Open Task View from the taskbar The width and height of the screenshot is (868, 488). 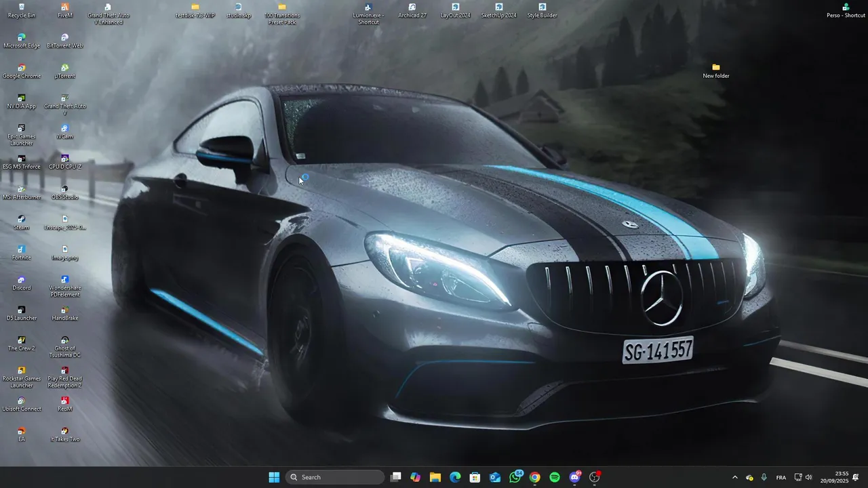396,477
